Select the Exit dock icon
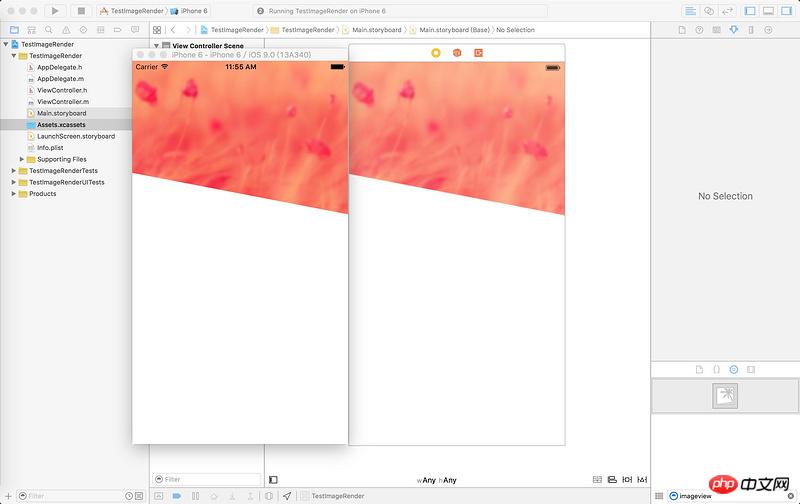 (x=478, y=53)
